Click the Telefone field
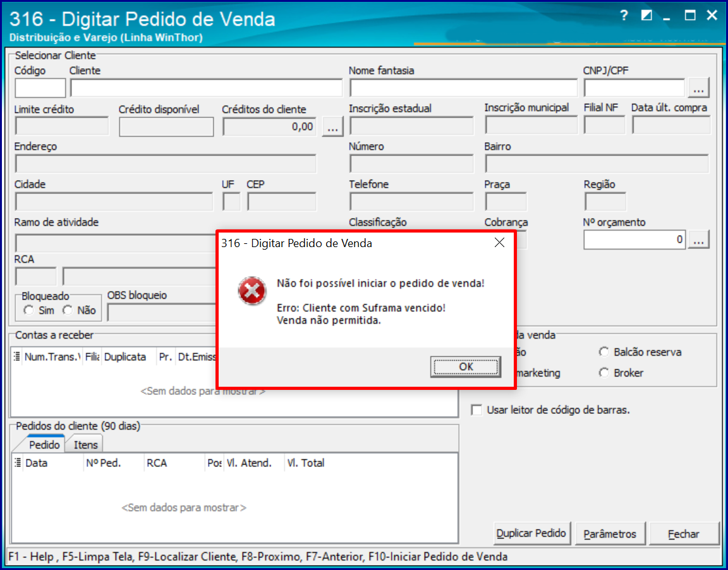Image resolution: width=728 pixels, height=570 pixels. point(411,202)
